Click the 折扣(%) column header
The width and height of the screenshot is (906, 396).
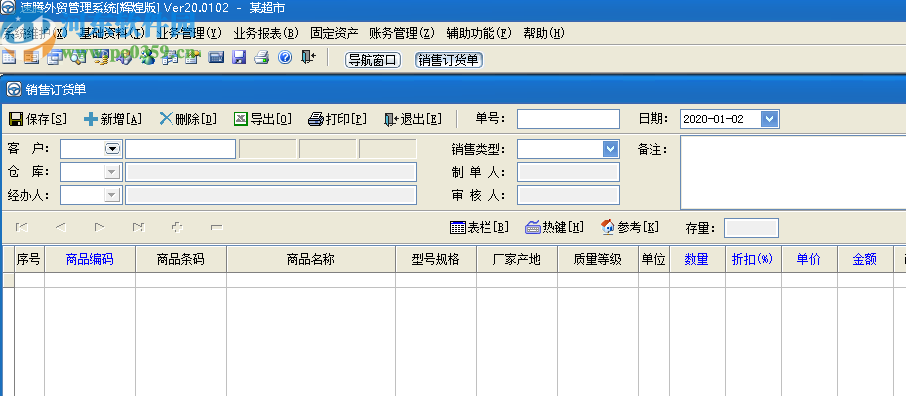pyautogui.click(x=753, y=260)
